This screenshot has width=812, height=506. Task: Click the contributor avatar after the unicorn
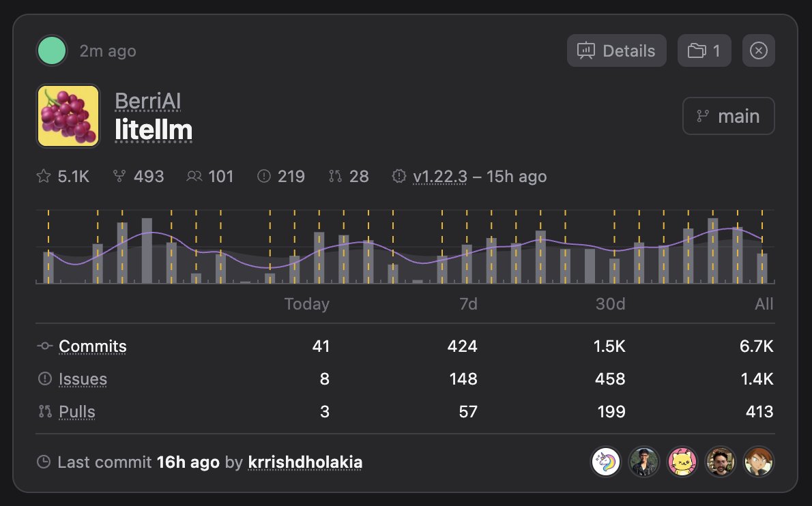click(x=643, y=462)
